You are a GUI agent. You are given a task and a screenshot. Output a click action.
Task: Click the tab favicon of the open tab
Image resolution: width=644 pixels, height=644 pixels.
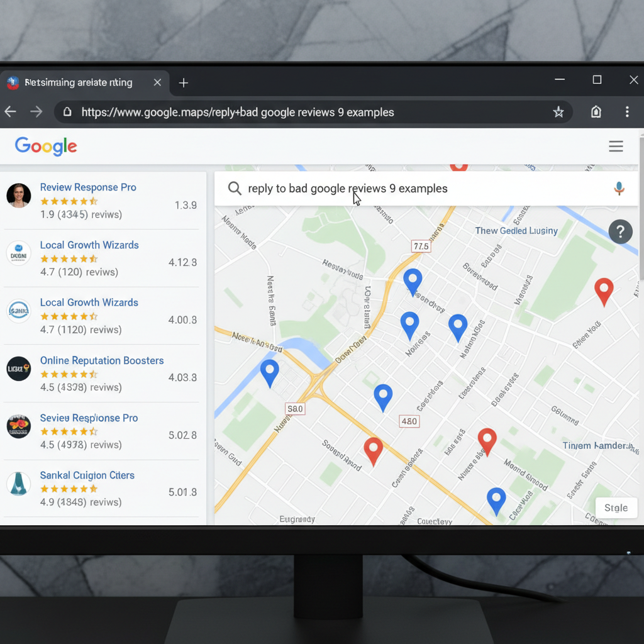13,82
